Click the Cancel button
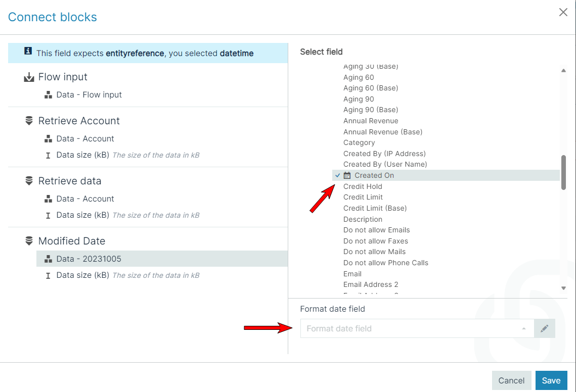Screen dimensions: 576x392 (x=511, y=380)
